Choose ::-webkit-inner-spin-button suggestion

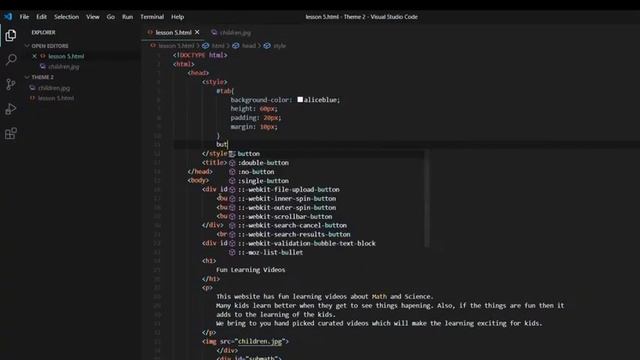pyautogui.click(x=327, y=199)
